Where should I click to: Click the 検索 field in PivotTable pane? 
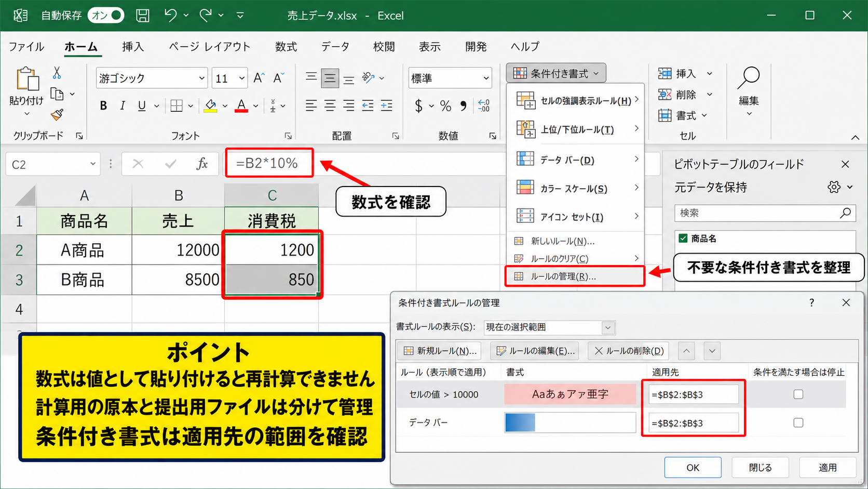coord(765,213)
